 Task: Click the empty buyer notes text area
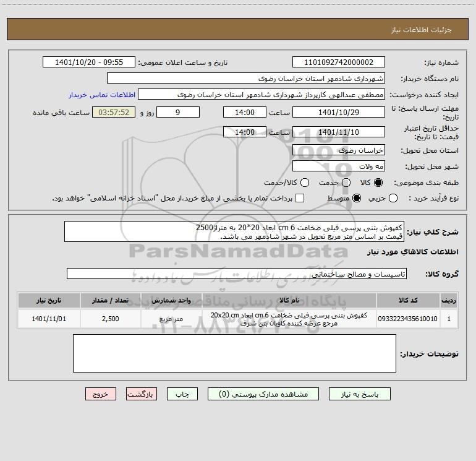[234, 353]
